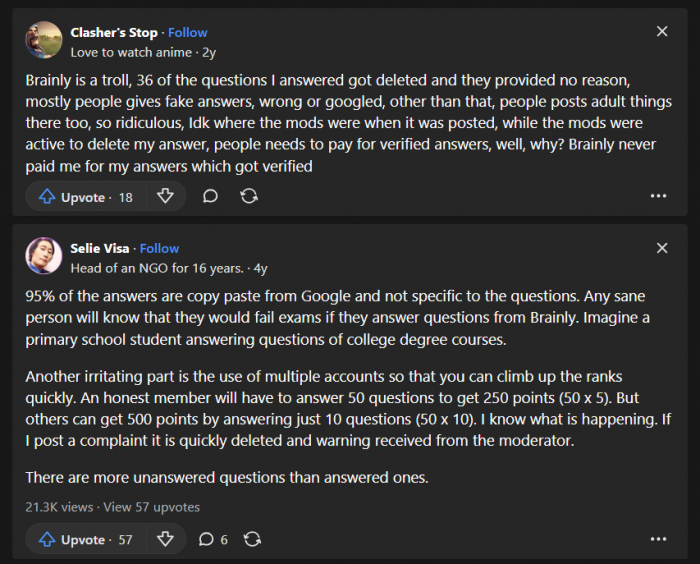The image size is (700, 564).
Task: Upvote Clasher's Stop's answer
Action: click(x=85, y=197)
